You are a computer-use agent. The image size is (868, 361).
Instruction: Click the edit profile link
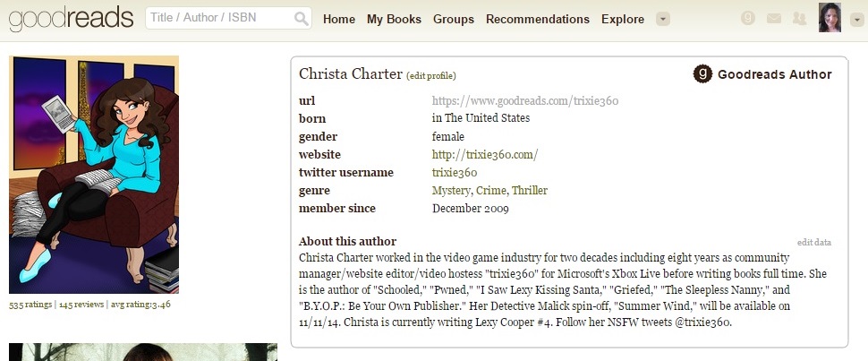point(431,75)
